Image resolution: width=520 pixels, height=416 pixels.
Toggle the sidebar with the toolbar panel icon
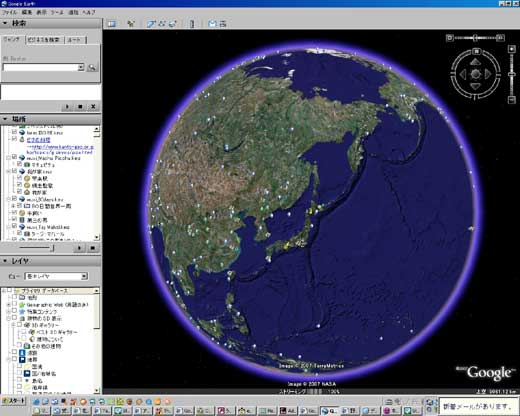[112, 24]
